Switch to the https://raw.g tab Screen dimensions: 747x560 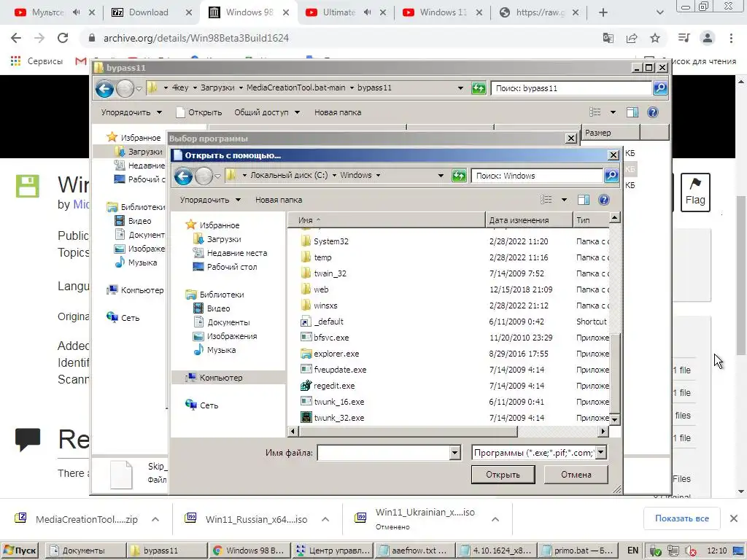click(538, 12)
